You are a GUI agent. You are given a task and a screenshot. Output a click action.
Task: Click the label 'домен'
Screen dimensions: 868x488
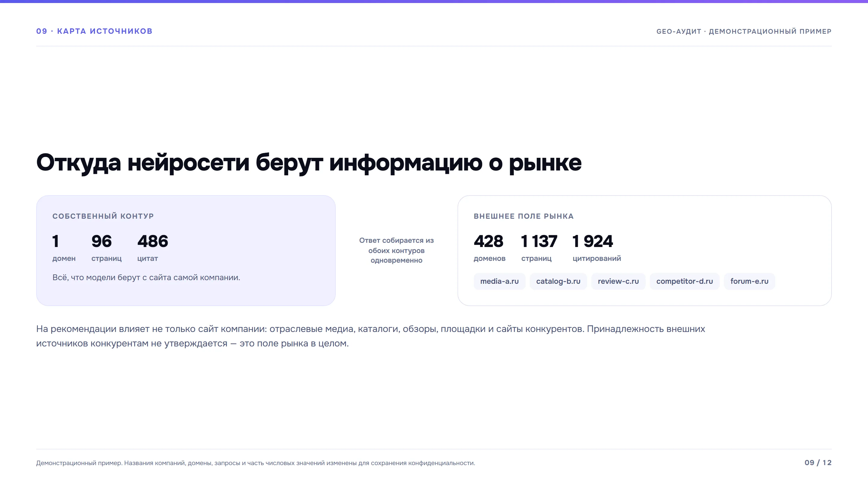64,259
